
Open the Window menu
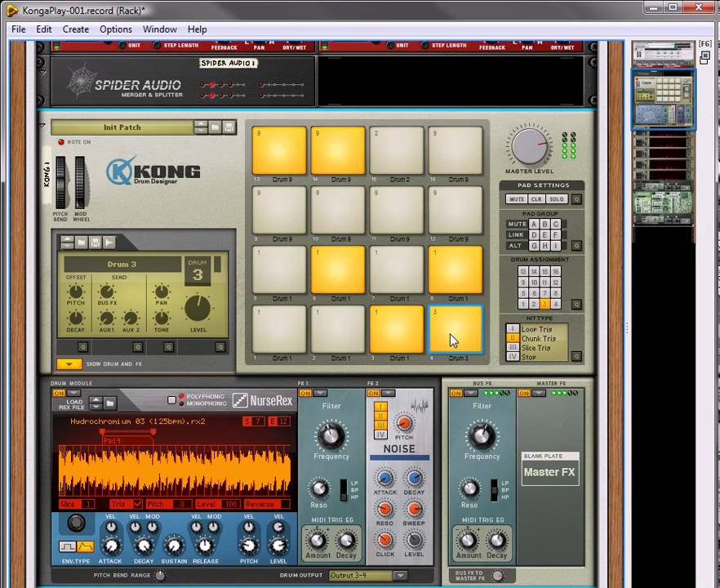coord(160,29)
